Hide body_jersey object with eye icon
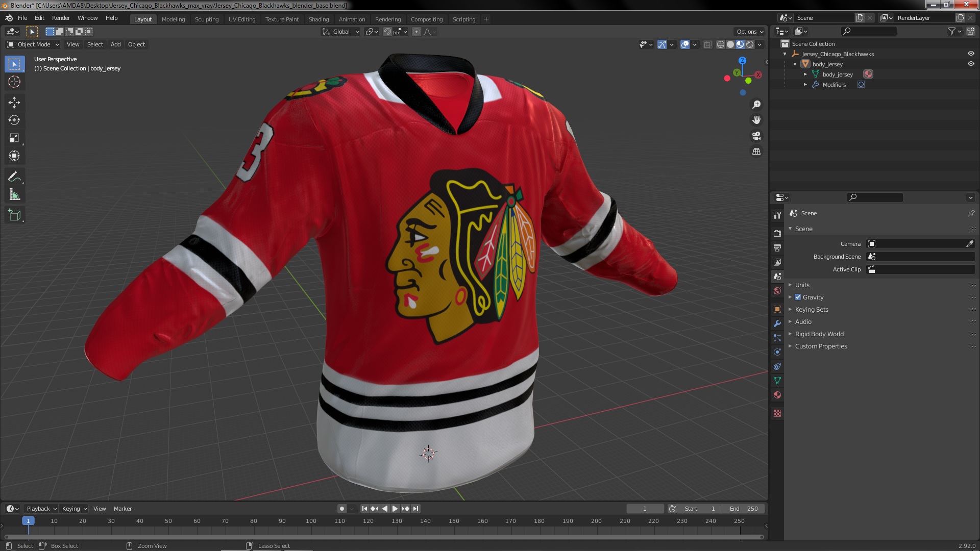 (x=971, y=64)
